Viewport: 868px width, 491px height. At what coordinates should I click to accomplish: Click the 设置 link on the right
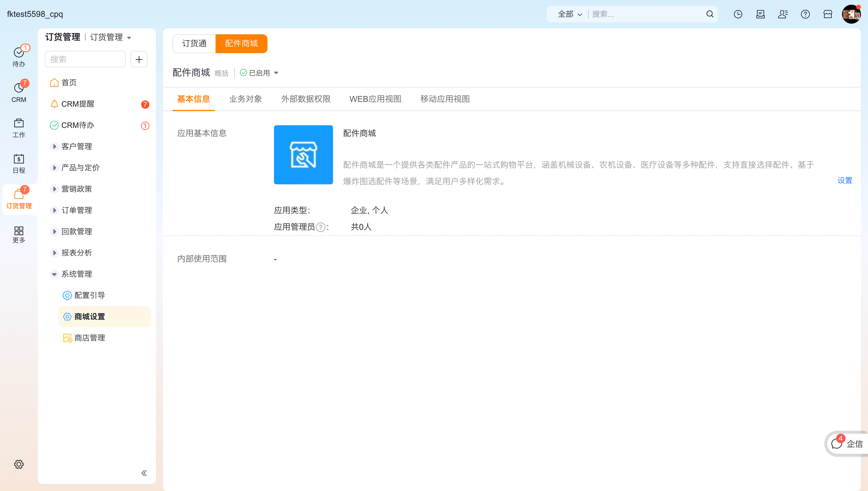[844, 181]
